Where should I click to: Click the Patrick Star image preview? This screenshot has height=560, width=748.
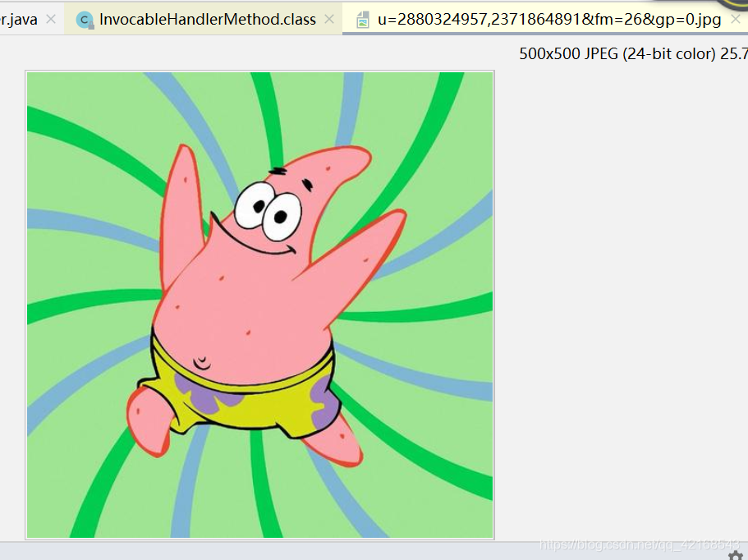[259, 305]
